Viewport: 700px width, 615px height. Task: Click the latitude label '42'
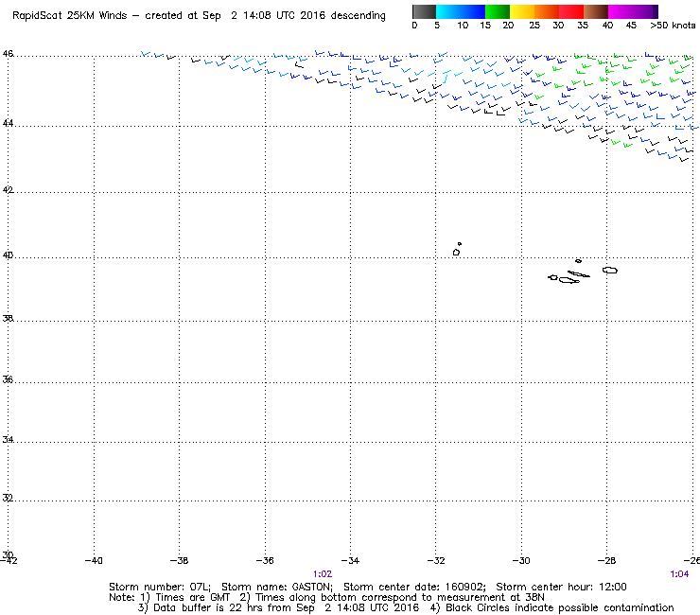[8, 190]
